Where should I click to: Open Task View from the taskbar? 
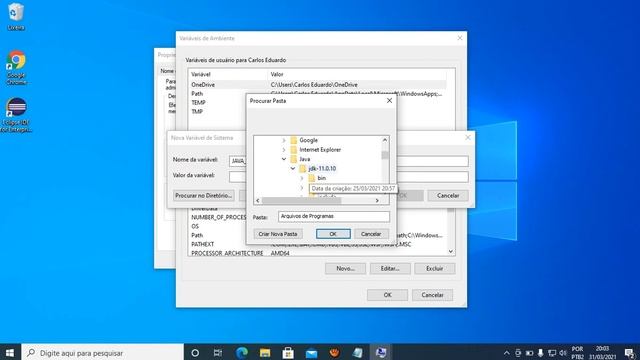pyautogui.click(x=218, y=353)
